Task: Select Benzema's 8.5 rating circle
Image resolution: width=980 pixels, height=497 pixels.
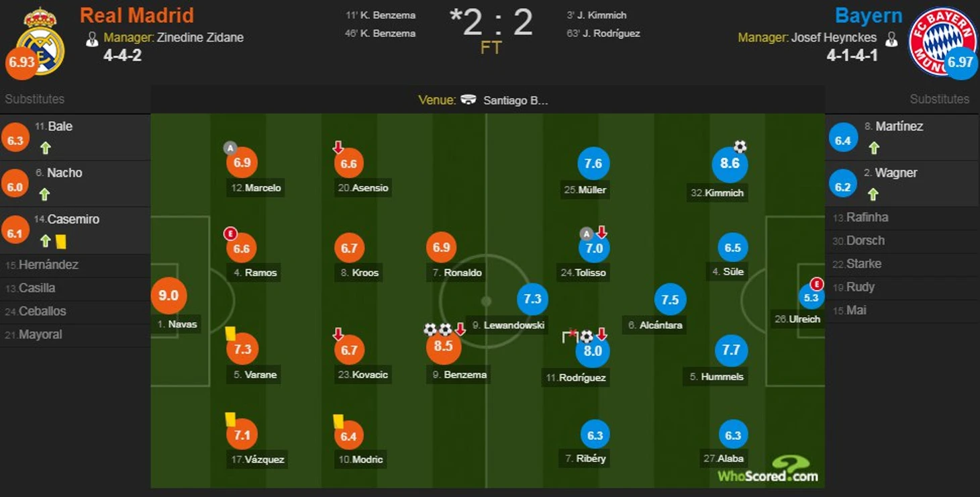Action: 443,347
